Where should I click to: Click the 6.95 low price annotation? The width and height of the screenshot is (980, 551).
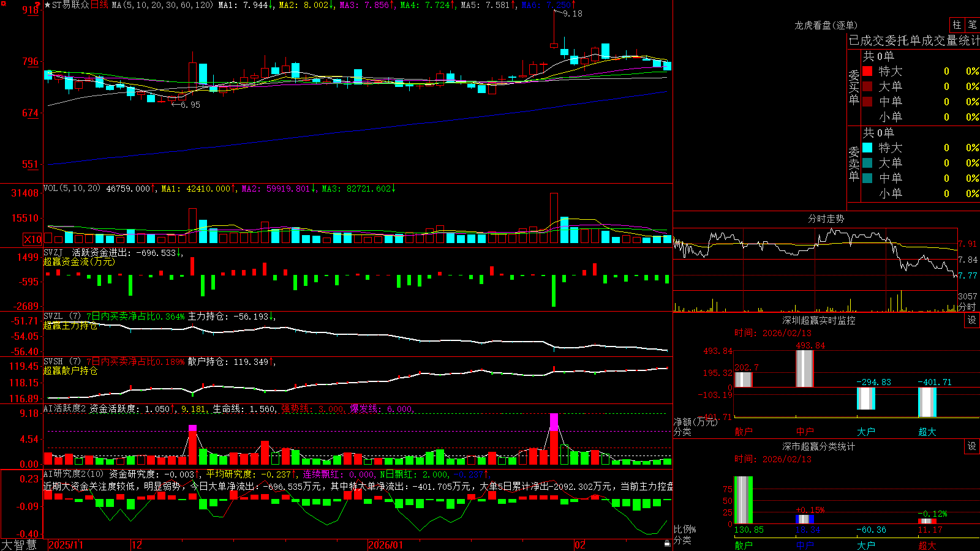(x=190, y=105)
